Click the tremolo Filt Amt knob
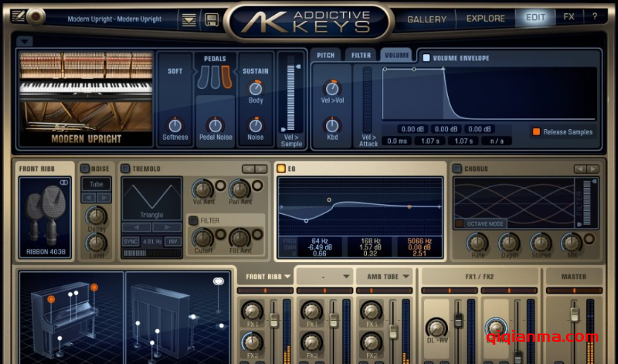 [x=240, y=238]
